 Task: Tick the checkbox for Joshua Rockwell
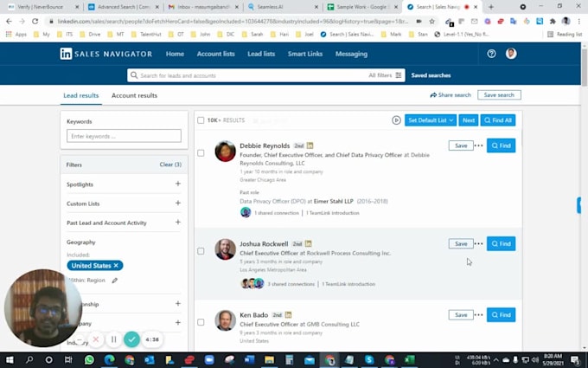pyautogui.click(x=201, y=251)
